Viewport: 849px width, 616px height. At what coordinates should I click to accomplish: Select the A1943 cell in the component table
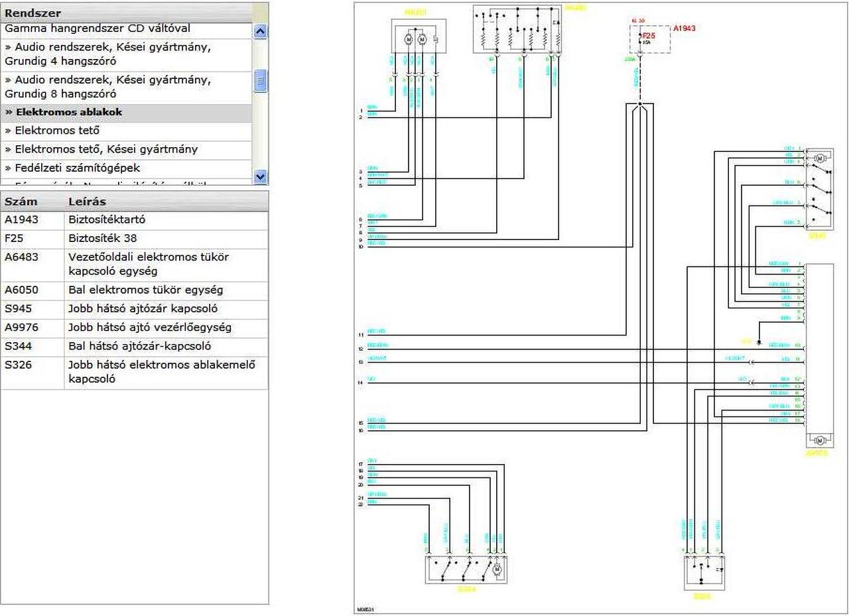point(33,219)
